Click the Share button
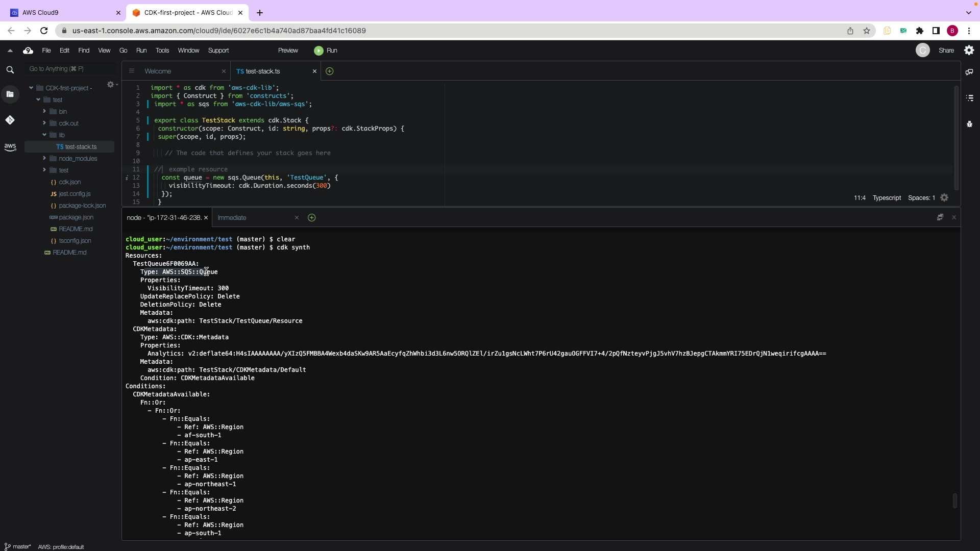Screen dimensions: 980x551 946,51
